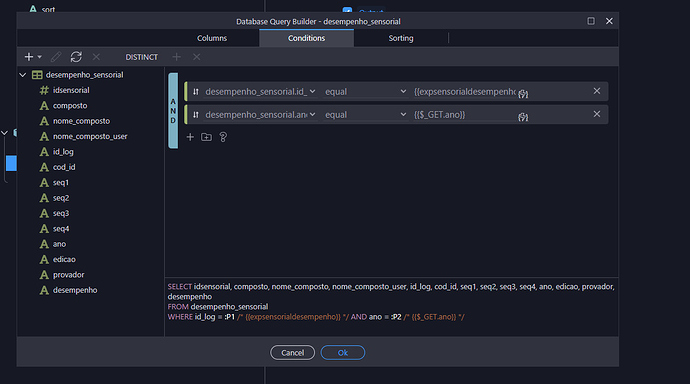The image size is (690, 384).
Task: Click the $_GET.ano value field
Action: coord(464,115)
